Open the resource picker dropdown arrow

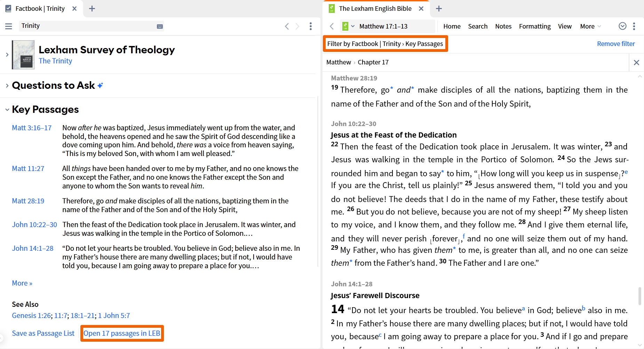353,26
